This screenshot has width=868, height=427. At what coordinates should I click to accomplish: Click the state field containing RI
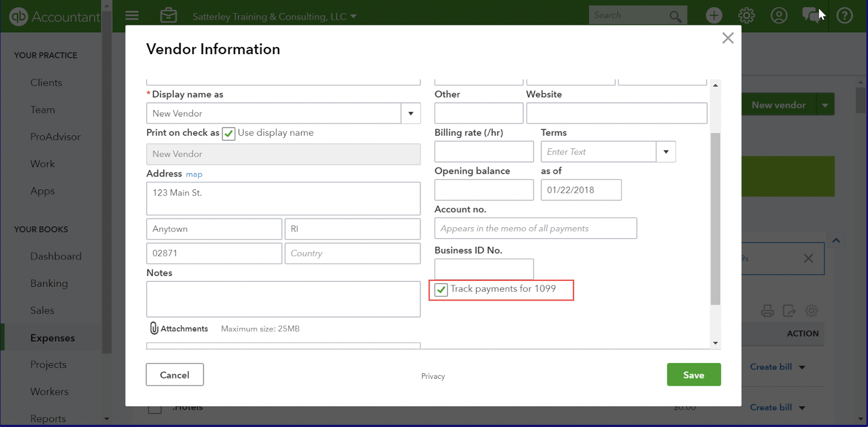coord(352,229)
